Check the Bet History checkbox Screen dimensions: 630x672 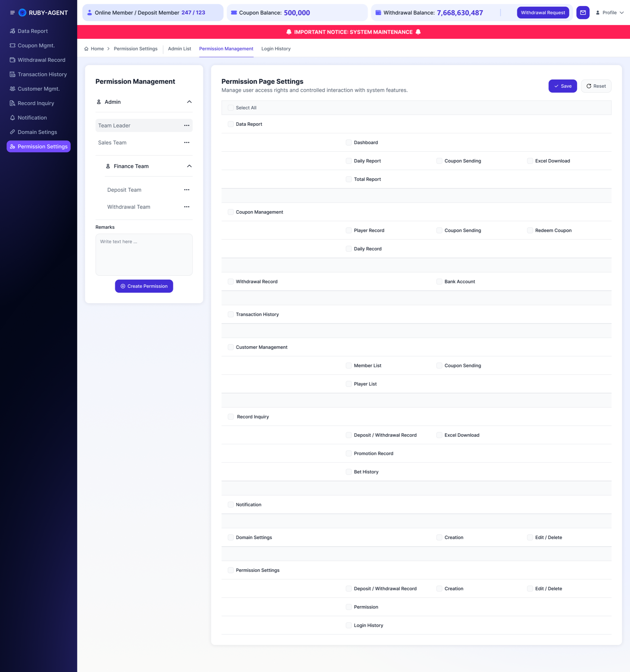click(349, 472)
